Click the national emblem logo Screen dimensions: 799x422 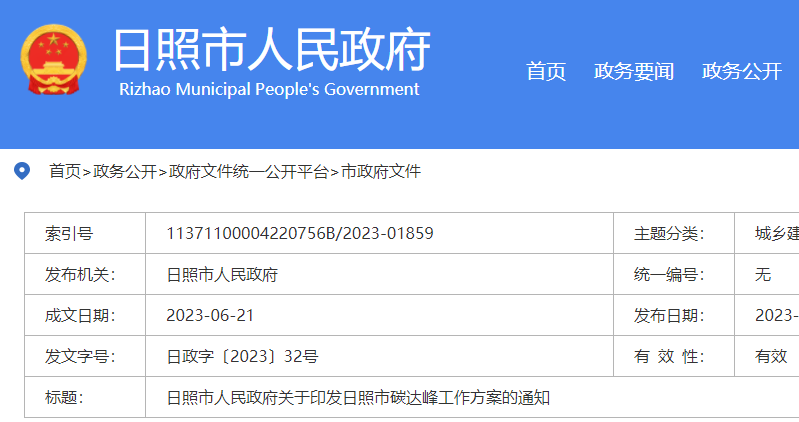coord(54,60)
